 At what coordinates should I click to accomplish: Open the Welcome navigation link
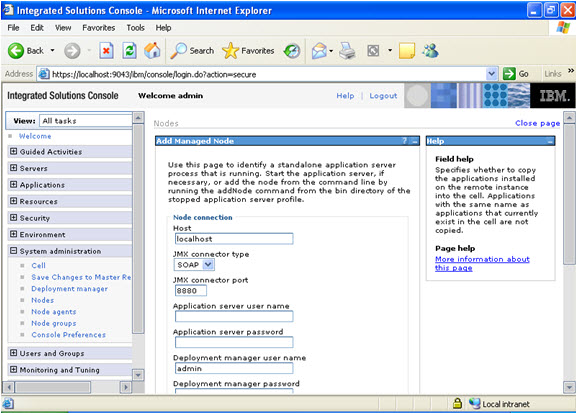point(35,136)
